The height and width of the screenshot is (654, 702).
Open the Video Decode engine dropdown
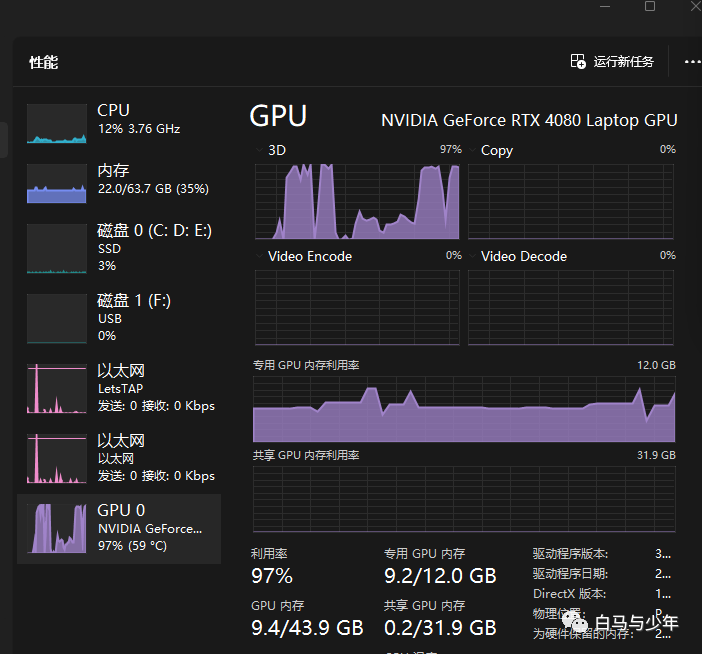473,256
